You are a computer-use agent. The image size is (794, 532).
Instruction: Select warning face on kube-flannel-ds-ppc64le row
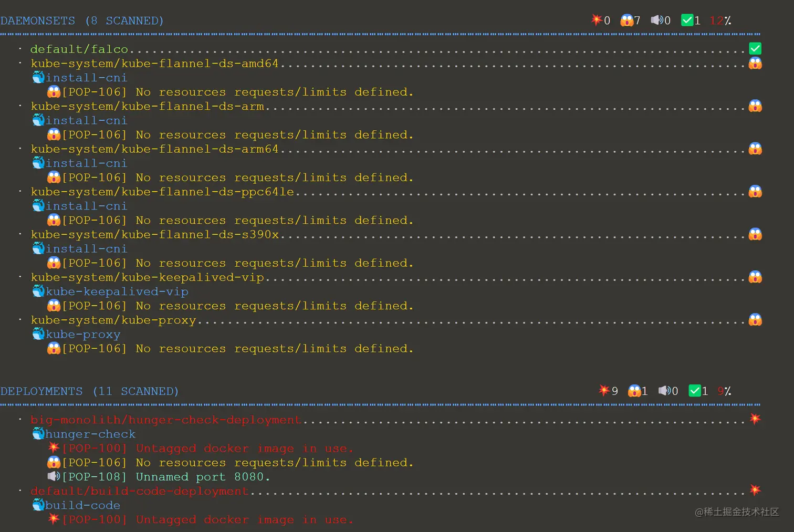point(755,191)
